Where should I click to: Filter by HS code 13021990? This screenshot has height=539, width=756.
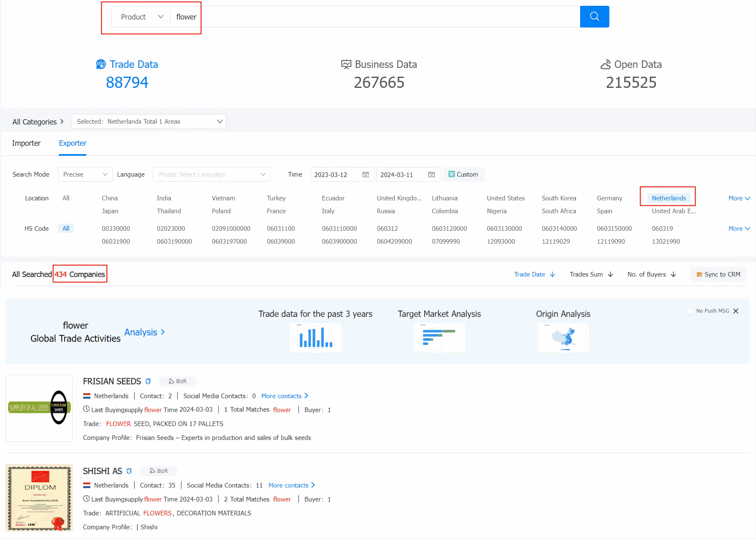pyautogui.click(x=666, y=242)
